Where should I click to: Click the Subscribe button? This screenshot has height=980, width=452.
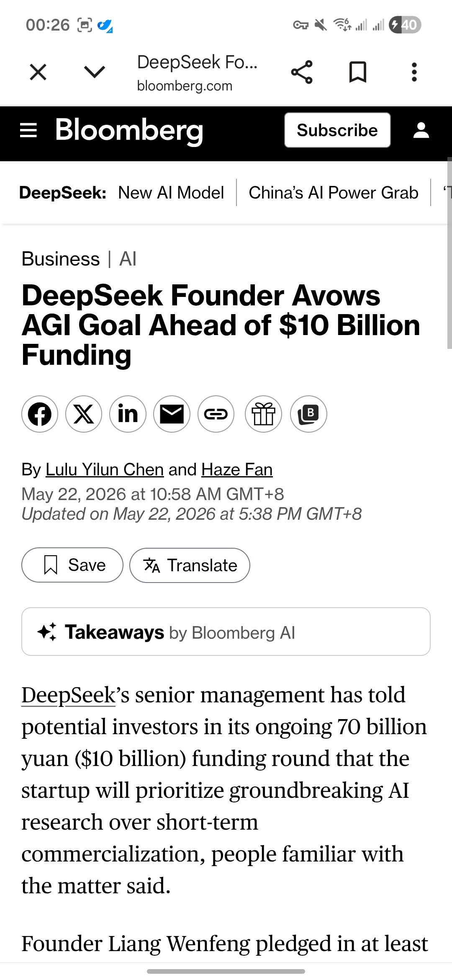coord(337,130)
